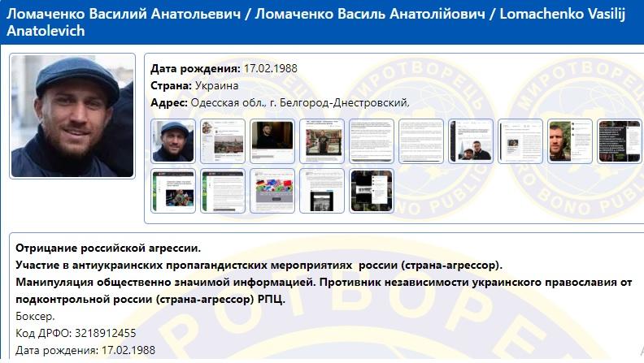644x363 pixels.
Task: Click the large profile photo on the left
Action: (x=72, y=115)
